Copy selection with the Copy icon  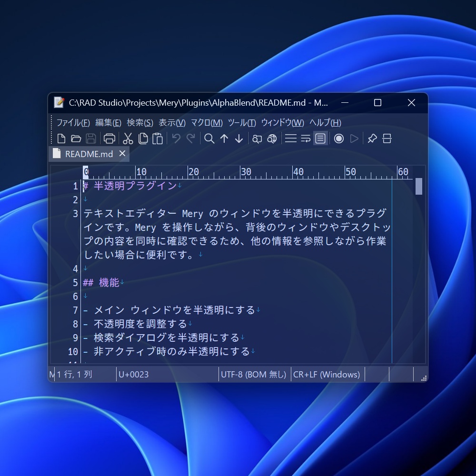click(x=143, y=139)
